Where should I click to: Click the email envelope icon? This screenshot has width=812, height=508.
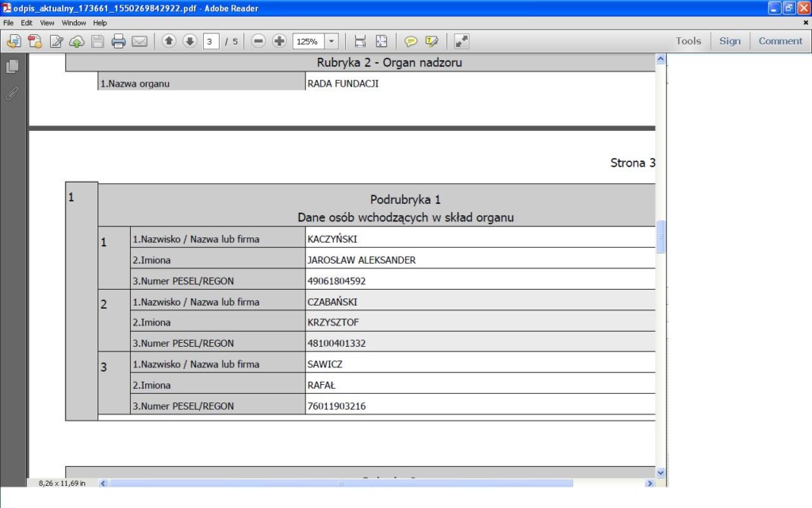[140, 41]
